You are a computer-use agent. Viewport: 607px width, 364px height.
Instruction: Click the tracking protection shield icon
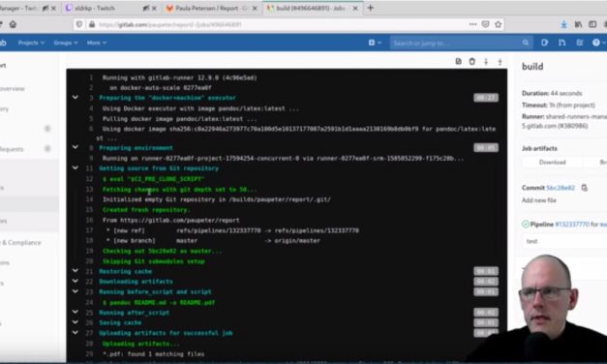(x=79, y=24)
